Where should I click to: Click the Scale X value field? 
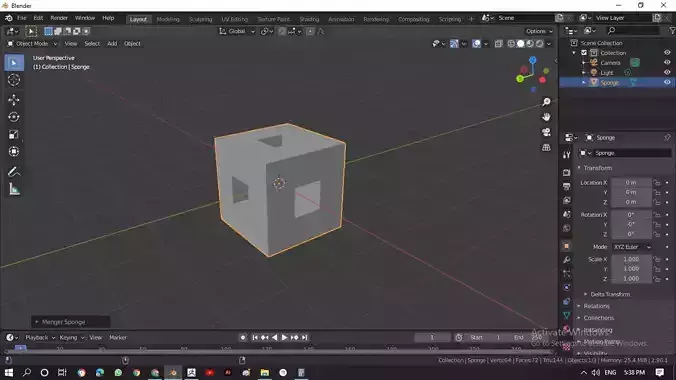tap(631, 259)
